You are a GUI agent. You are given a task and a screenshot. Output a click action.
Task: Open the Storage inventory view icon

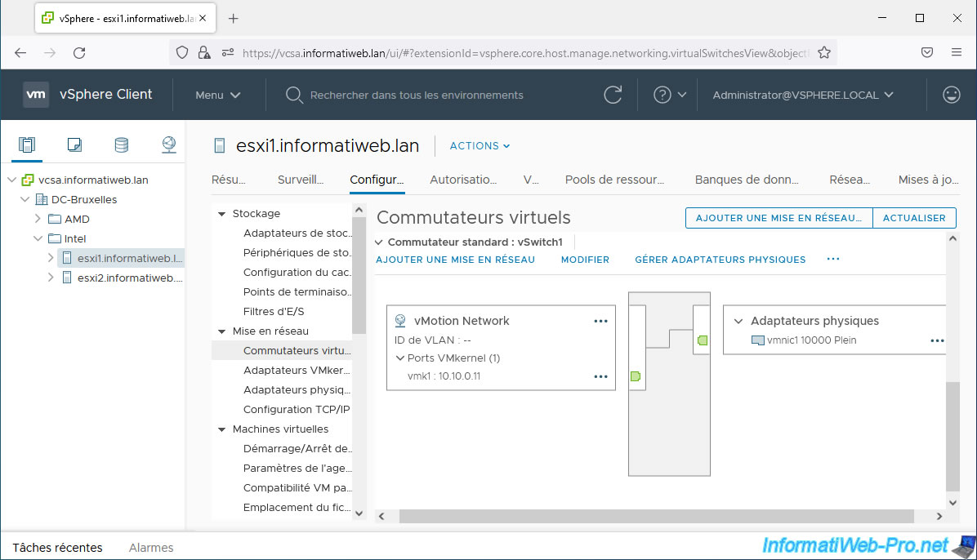click(x=121, y=145)
